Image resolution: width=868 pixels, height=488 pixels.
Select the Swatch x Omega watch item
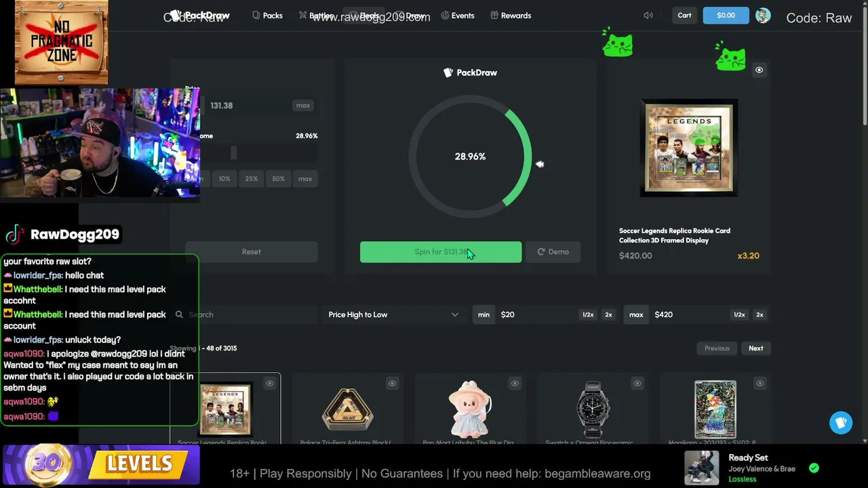tap(593, 409)
